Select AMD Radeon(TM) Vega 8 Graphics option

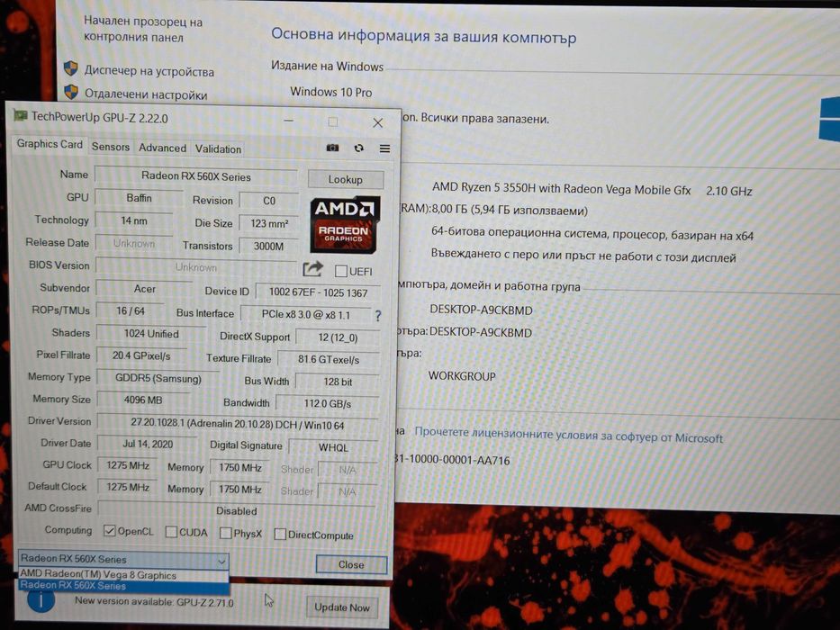123,575
